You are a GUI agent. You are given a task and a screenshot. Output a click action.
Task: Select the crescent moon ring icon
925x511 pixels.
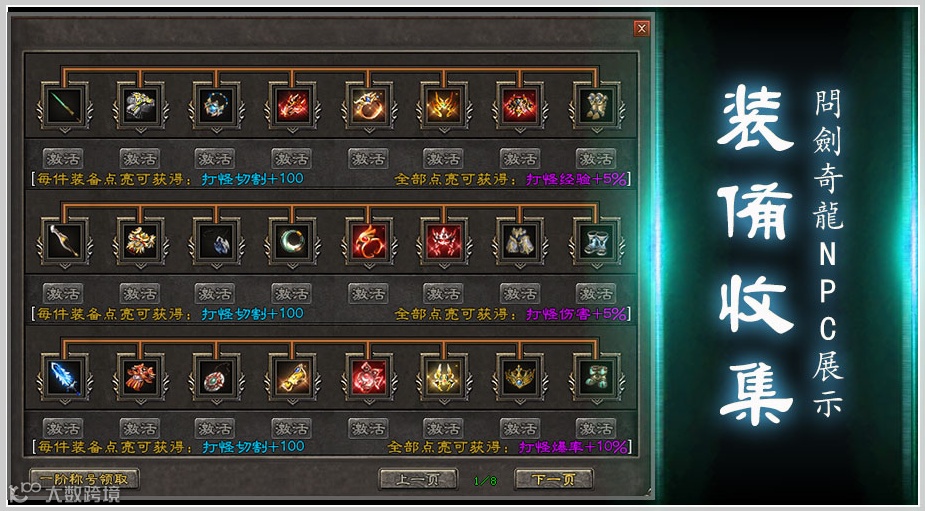[293, 242]
